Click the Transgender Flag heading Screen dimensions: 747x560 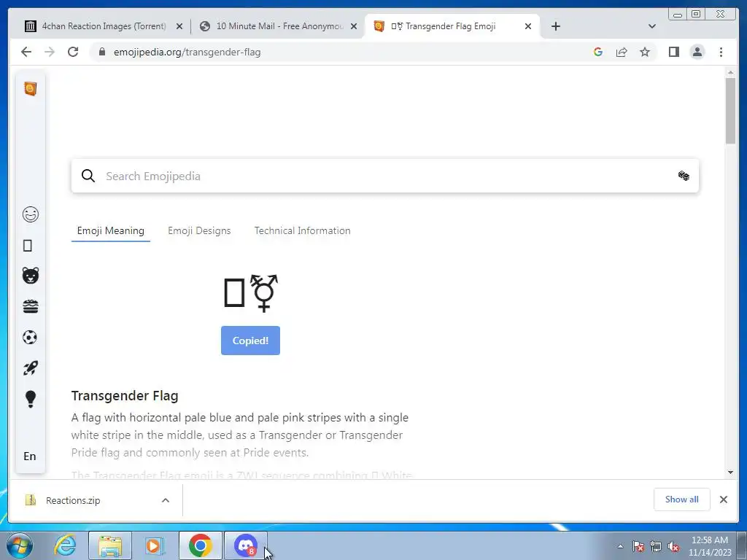[125, 396]
